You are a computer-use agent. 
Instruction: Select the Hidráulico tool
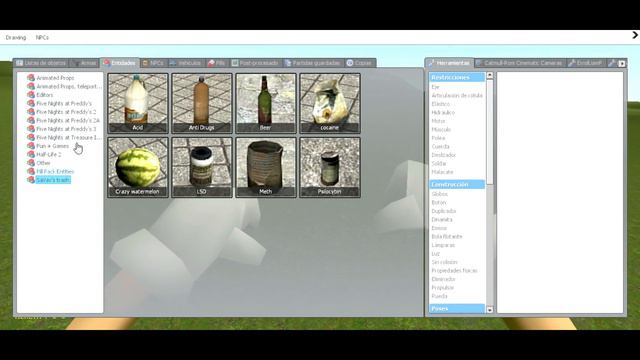[443, 112]
